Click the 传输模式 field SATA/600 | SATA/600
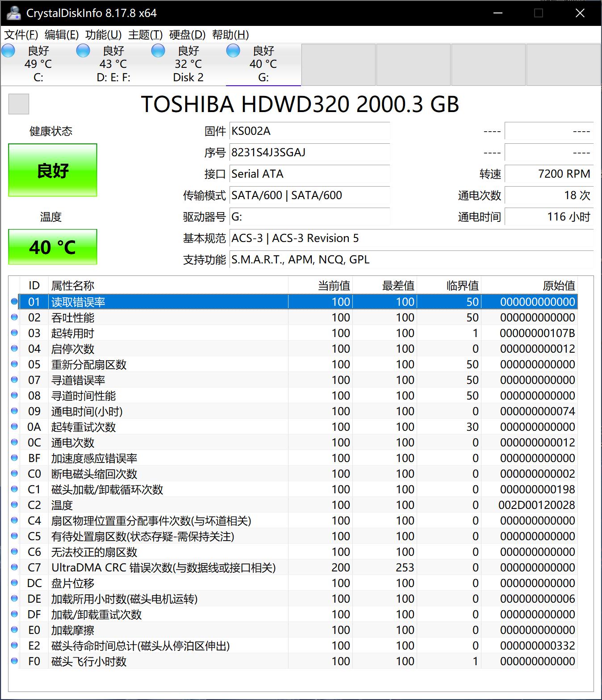This screenshot has height=700, width=602. click(x=309, y=196)
